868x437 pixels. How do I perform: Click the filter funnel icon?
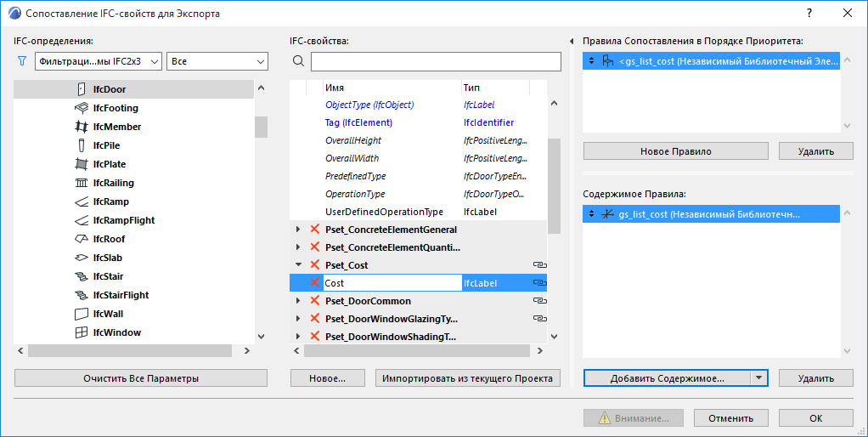pos(22,61)
